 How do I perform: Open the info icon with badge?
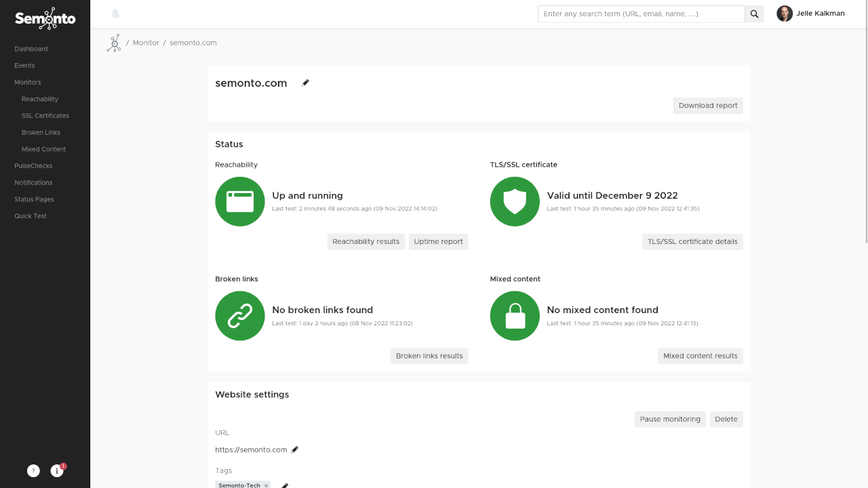pos(57,470)
